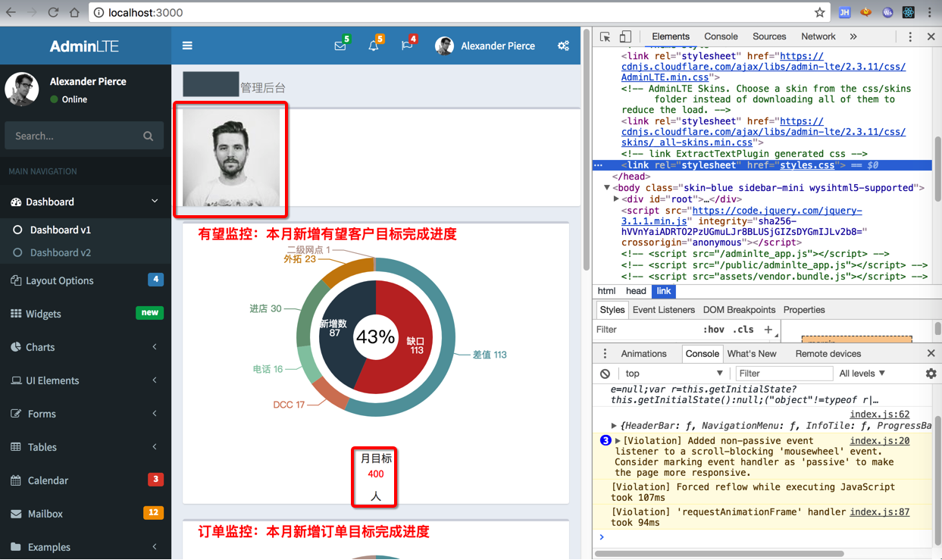Open the messages envelope icon
942x560 pixels.
pyautogui.click(x=340, y=46)
